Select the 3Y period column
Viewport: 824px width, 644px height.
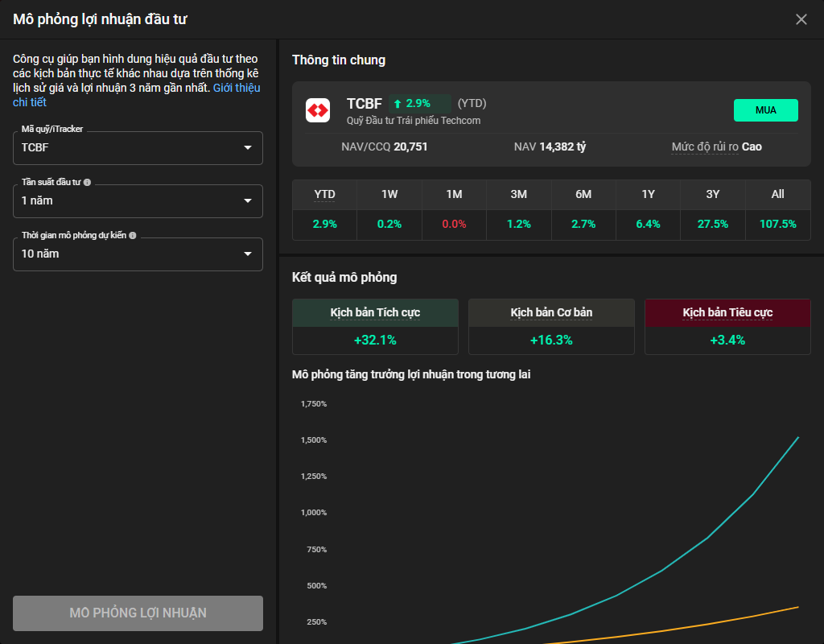(713, 195)
